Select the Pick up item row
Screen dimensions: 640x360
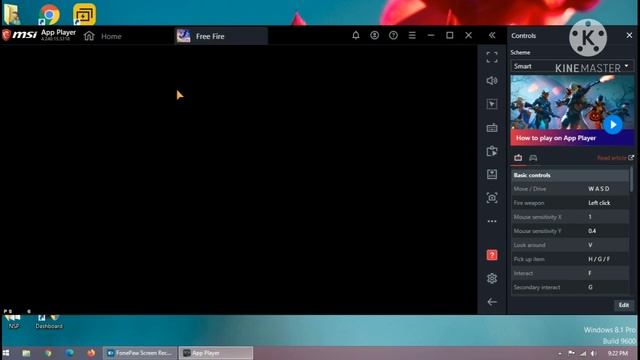point(570,259)
